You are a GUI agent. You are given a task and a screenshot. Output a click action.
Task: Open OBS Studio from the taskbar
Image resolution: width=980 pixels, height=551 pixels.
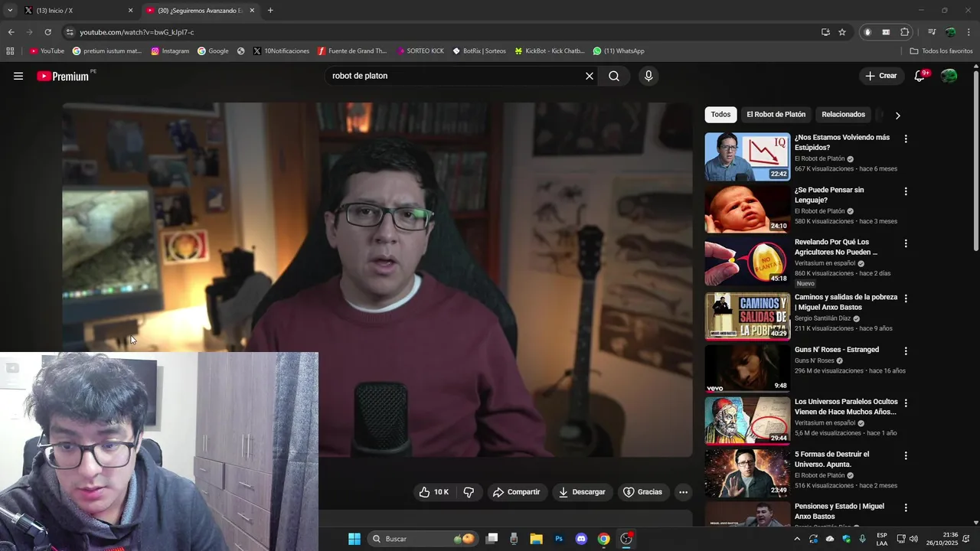pos(626,539)
